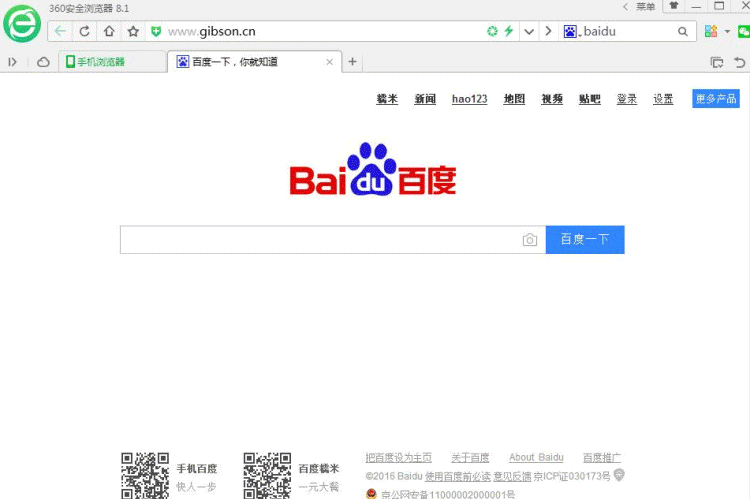Expand the extensions dropdown arrow
Screen dimensions: 750x499
(728, 32)
